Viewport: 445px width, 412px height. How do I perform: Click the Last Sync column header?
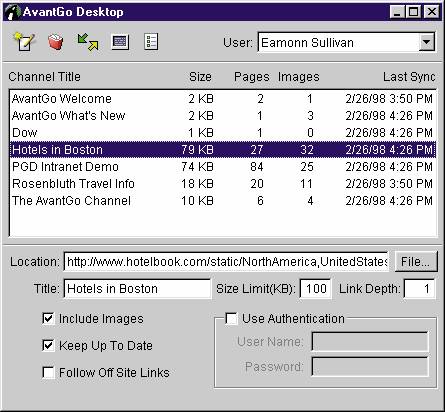(x=409, y=77)
